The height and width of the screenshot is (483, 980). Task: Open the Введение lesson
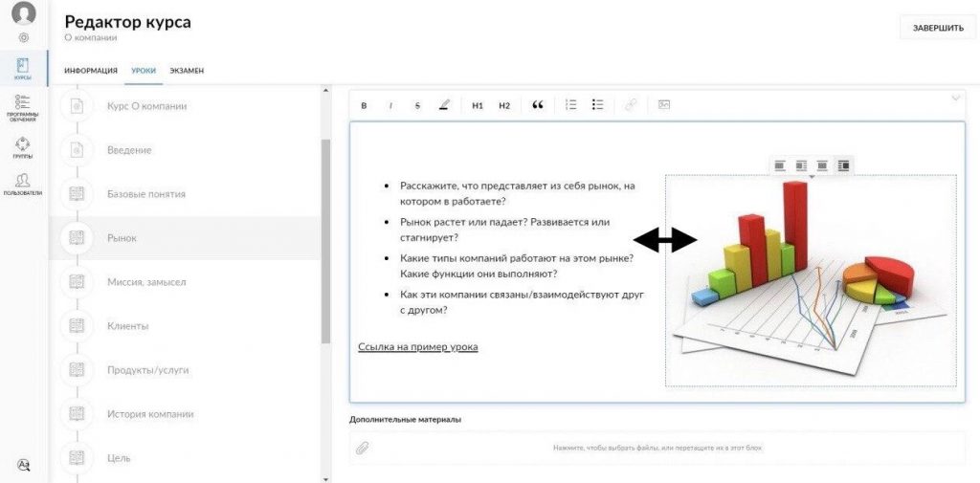point(185,150)
